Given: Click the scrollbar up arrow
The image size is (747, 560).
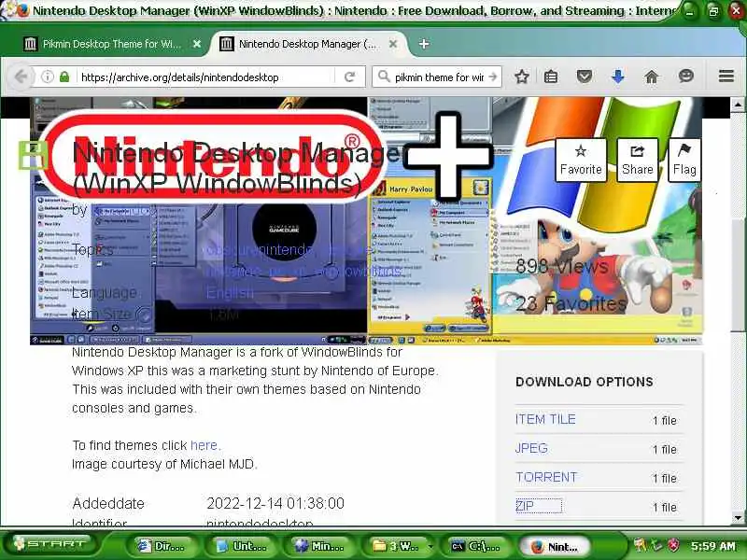Looking at the screenshot, I should pyautogui.click(x=738, y=105).
